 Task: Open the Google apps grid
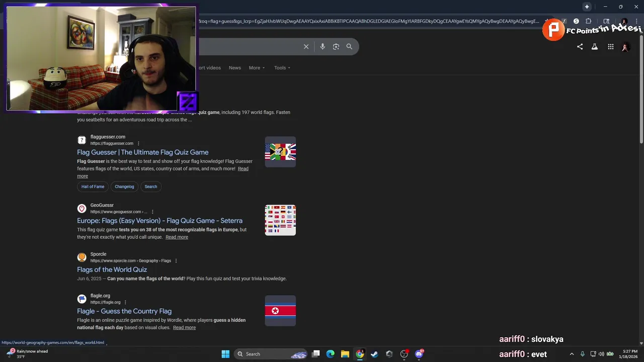[610, 47]
